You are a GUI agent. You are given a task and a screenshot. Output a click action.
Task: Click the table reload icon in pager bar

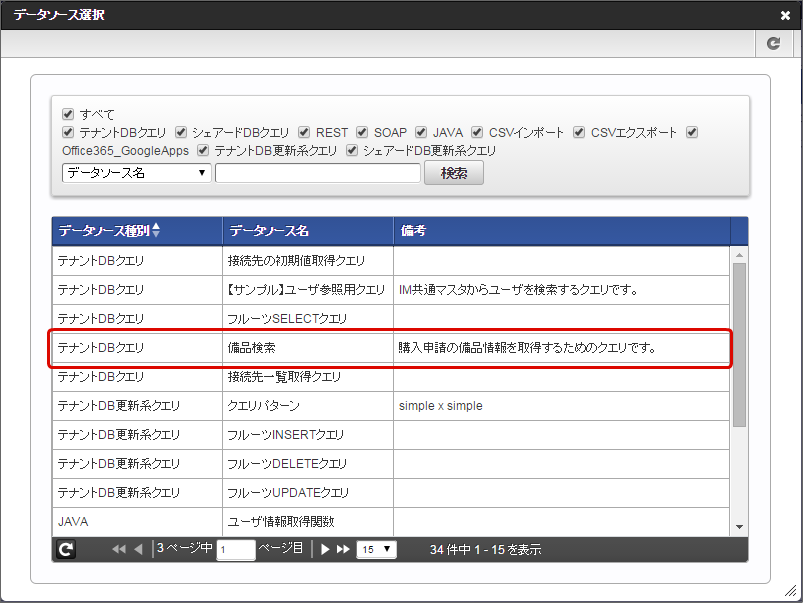67,549
